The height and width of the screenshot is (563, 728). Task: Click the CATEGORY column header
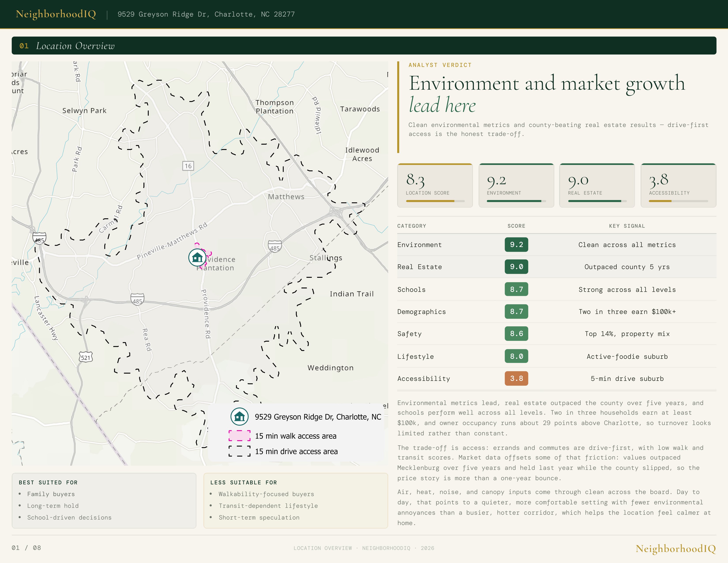click(412, 226)
